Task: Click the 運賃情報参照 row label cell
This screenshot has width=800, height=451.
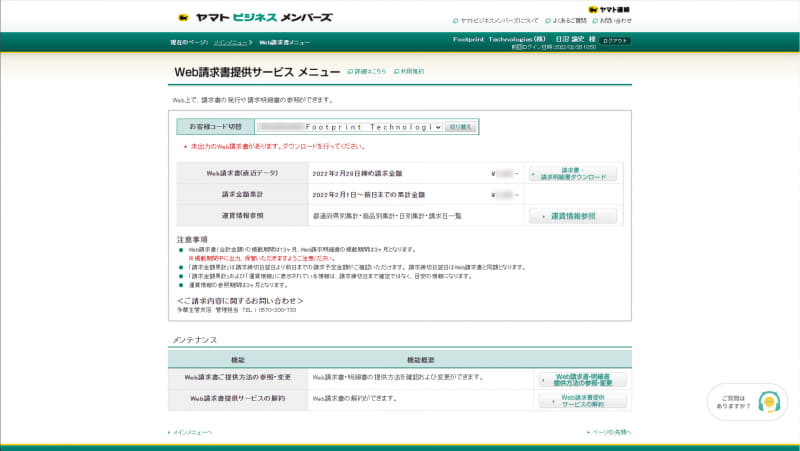Action: [242, 216]
